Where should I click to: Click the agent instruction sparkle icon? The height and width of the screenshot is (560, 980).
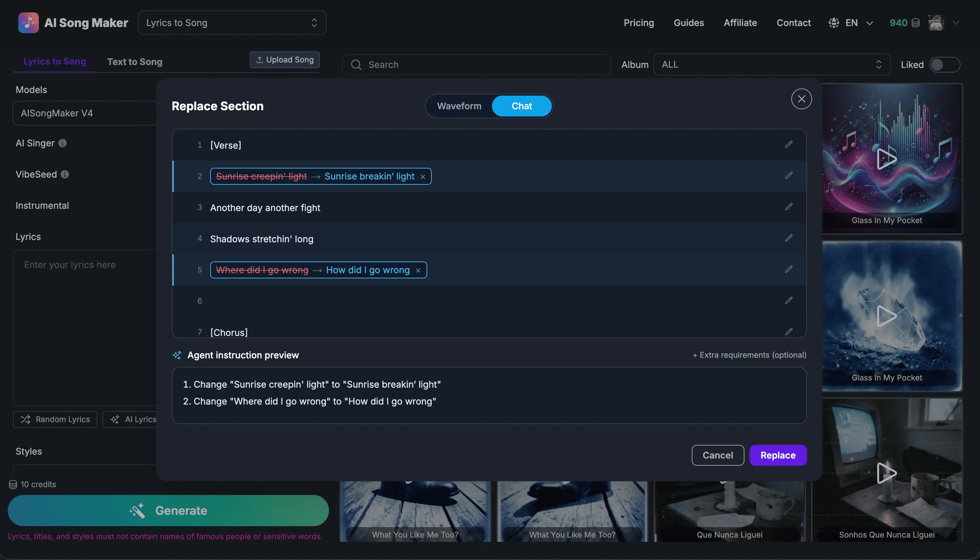click(x=177, y=355)
